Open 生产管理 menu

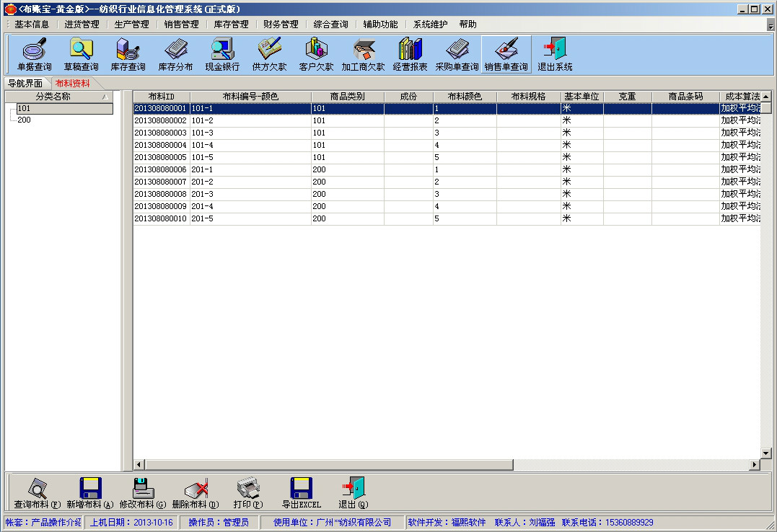(x=131, y=25)
